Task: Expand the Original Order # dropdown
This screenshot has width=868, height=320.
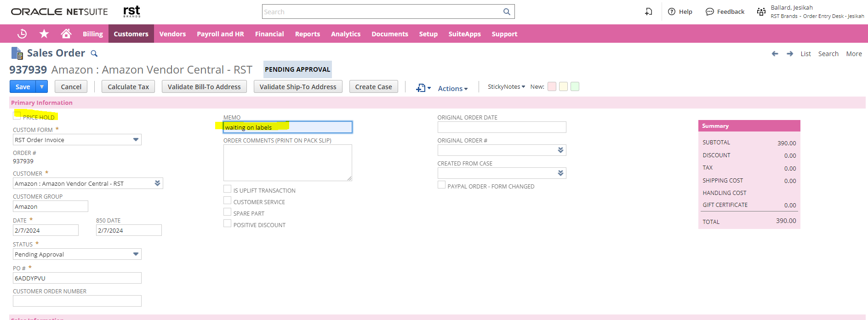Action: tap(560, 150)
